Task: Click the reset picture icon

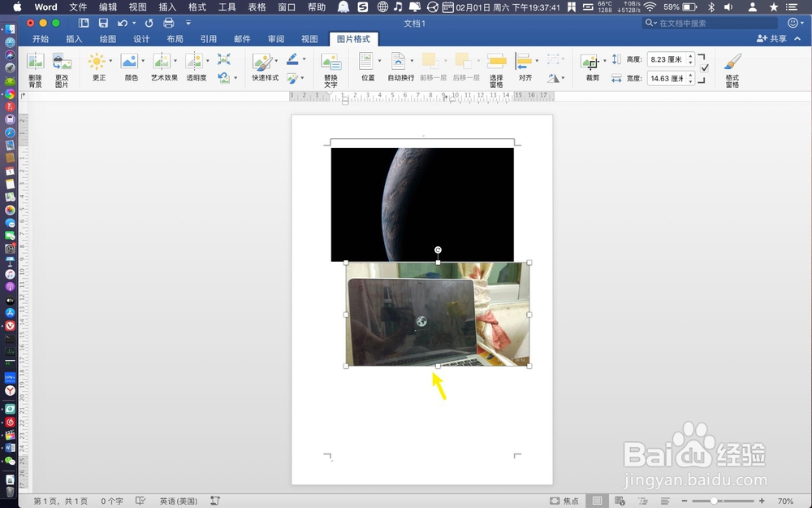Action: click(224, 78)
